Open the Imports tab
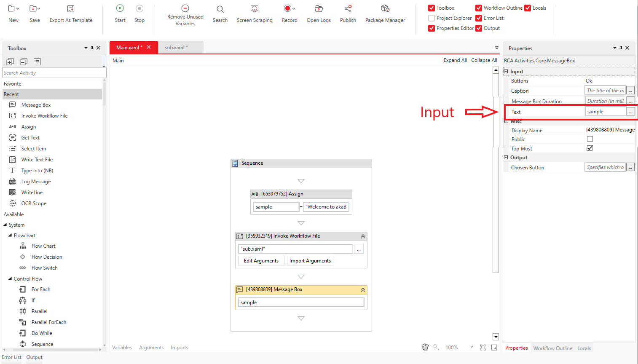The image size is (638, 364). coord(180,348)
